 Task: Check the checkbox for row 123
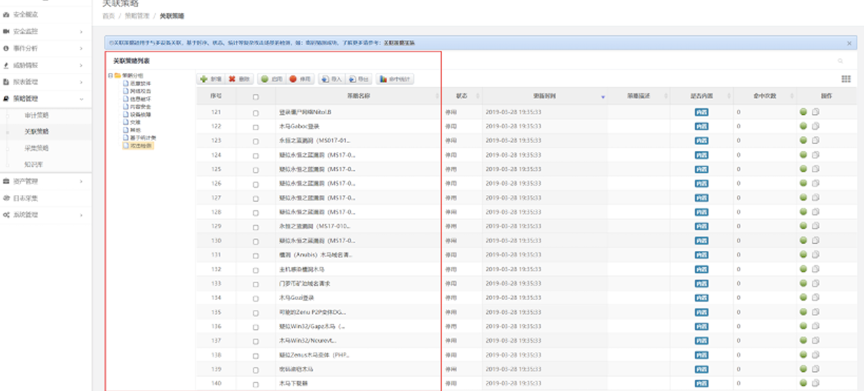[256, 141]
